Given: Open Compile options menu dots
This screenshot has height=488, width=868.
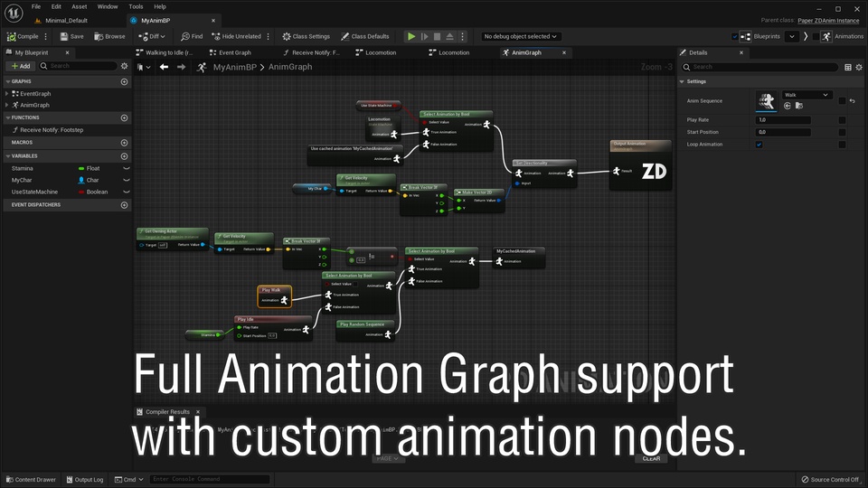Looking at the screenshot, I should click(x=46, y=36).
